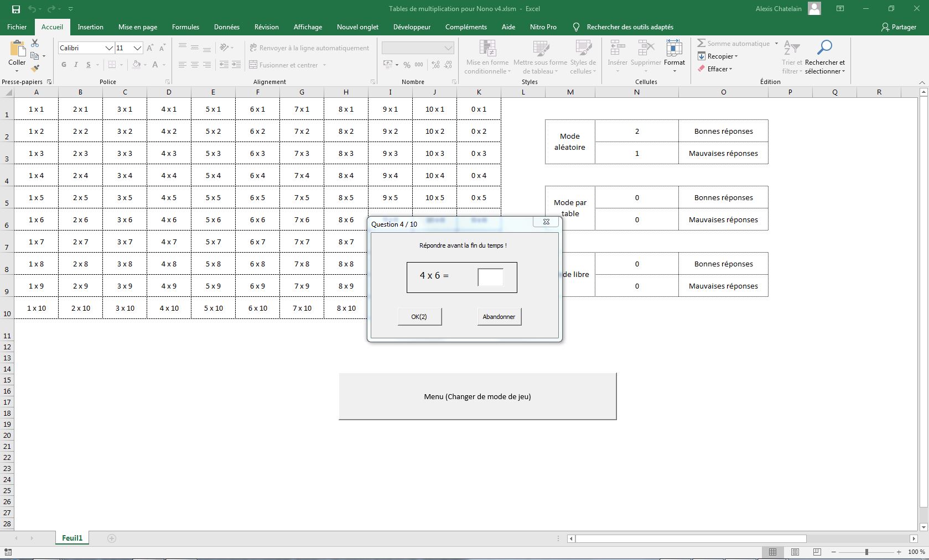929x560 pixels.
Task: Open the Formules ribbon tab
Action: point(185,27)
